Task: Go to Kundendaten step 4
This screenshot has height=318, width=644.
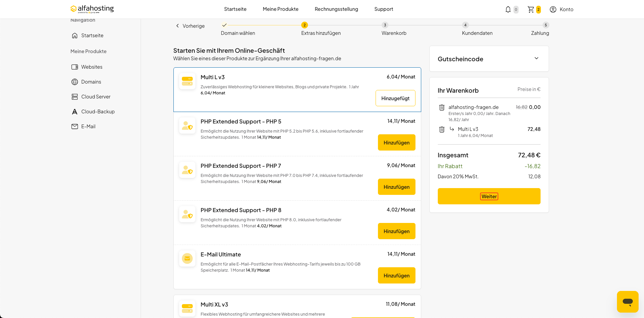Action: click(x=465, y=25)
